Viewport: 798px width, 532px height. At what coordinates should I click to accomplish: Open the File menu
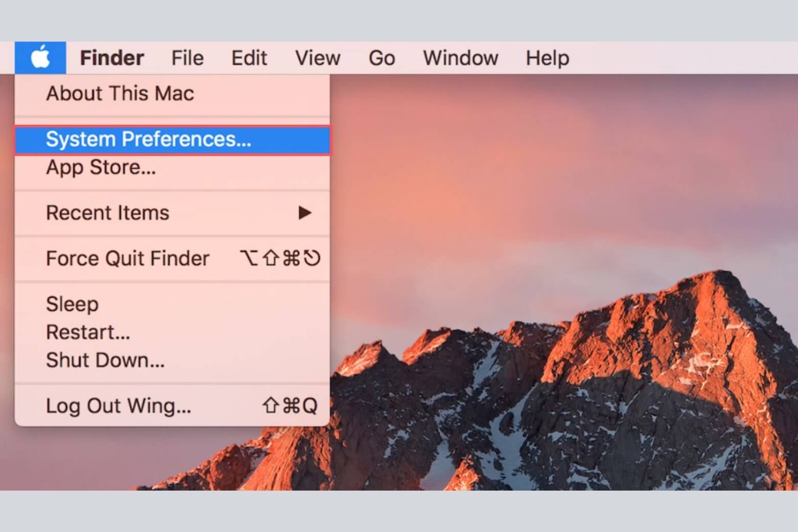click(x=187, y=57)
